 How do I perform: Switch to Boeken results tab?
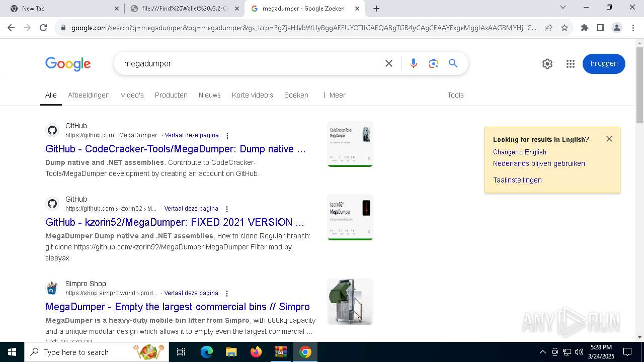pyautogui.click(x=296, y=95)
